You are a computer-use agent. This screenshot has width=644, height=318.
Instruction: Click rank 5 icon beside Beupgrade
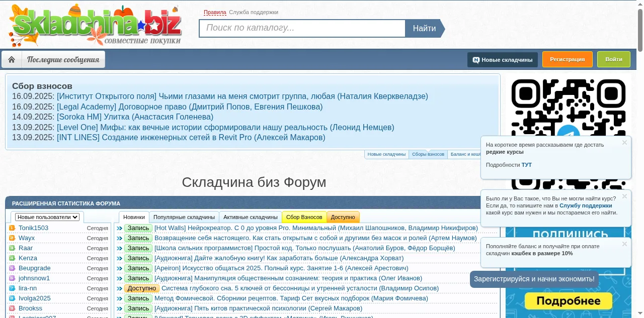[x=12, y=268]
